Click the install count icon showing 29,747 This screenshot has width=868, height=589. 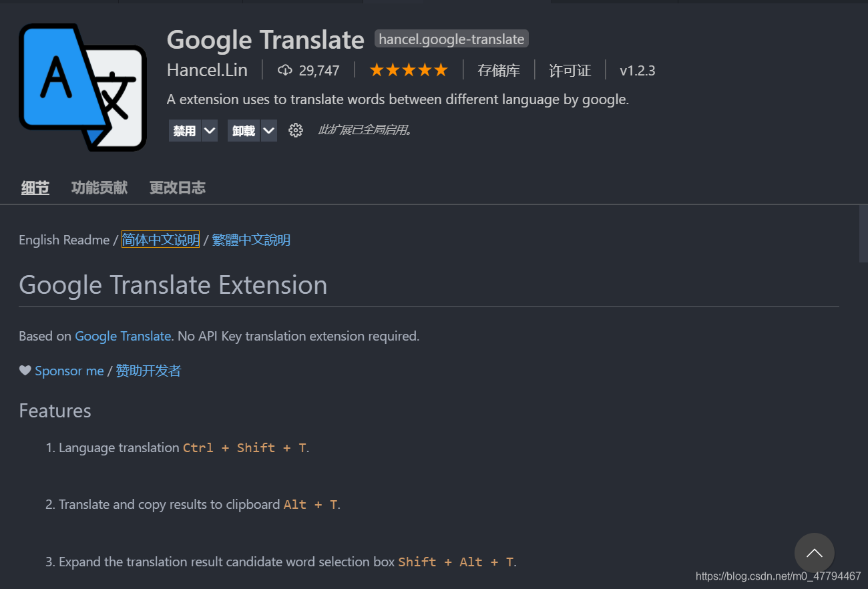pyautogui.click(x=285, y=69)
